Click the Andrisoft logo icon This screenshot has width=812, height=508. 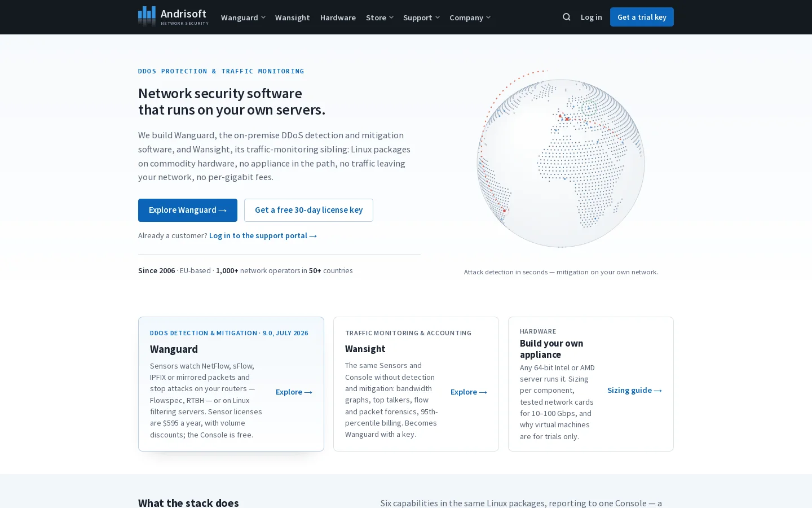147,16
